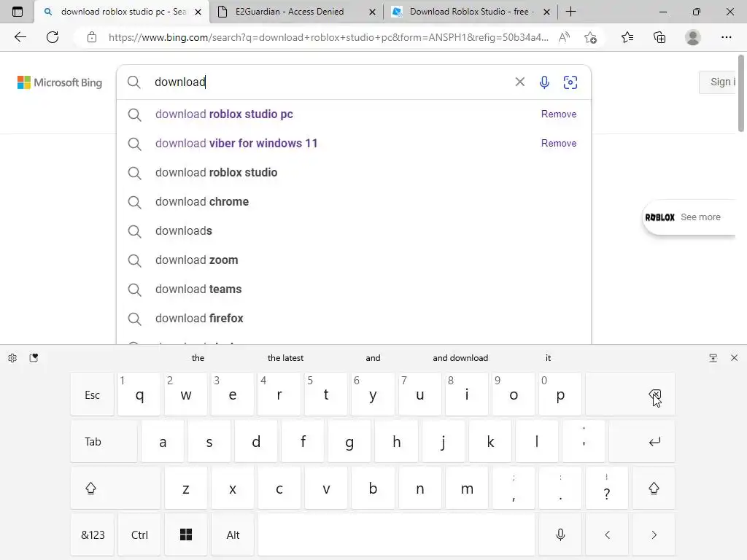Tap the letter q key
The height and width of the screenshot is (560, 747).
[x=139, y=394]
